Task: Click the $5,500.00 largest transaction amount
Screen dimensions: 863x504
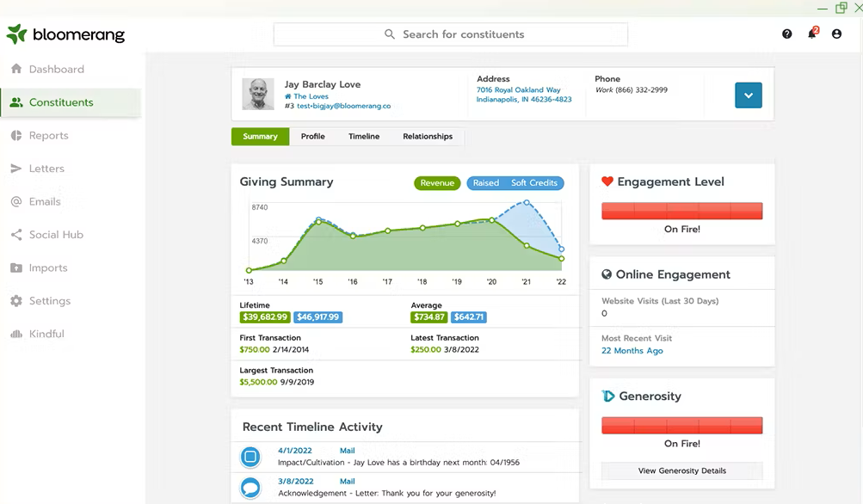Action: click(258, 382)
